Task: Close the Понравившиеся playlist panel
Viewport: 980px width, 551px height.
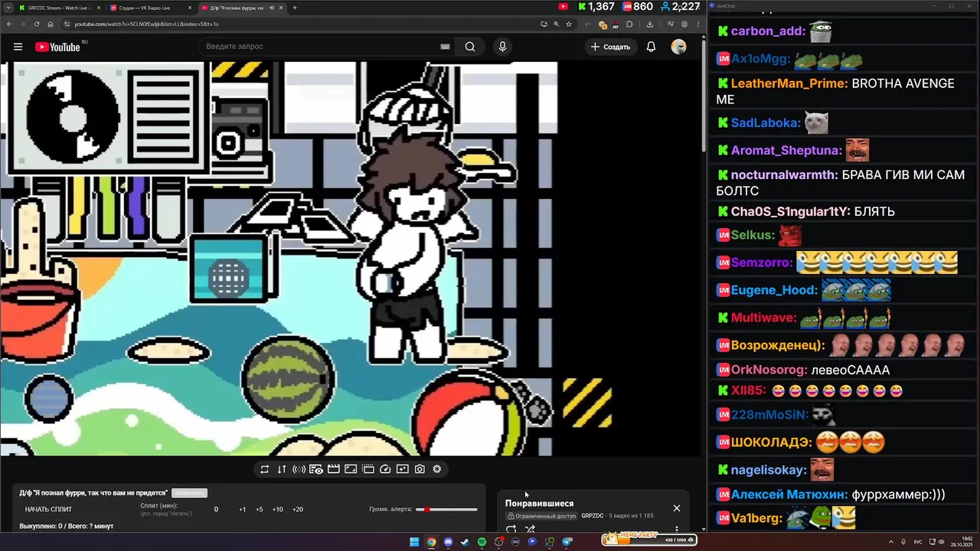Action: tap(676, 508)
